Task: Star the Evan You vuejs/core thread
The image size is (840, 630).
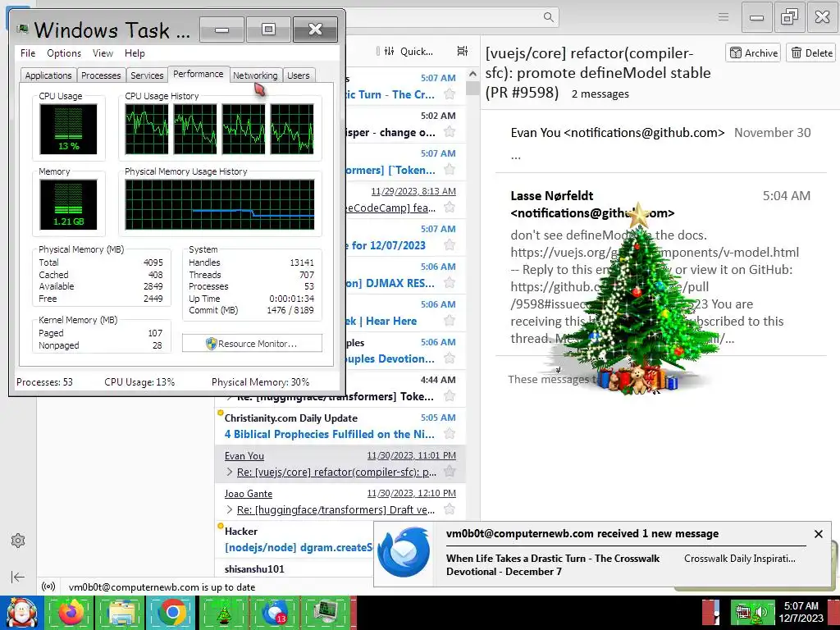Action: click(450, 472)
